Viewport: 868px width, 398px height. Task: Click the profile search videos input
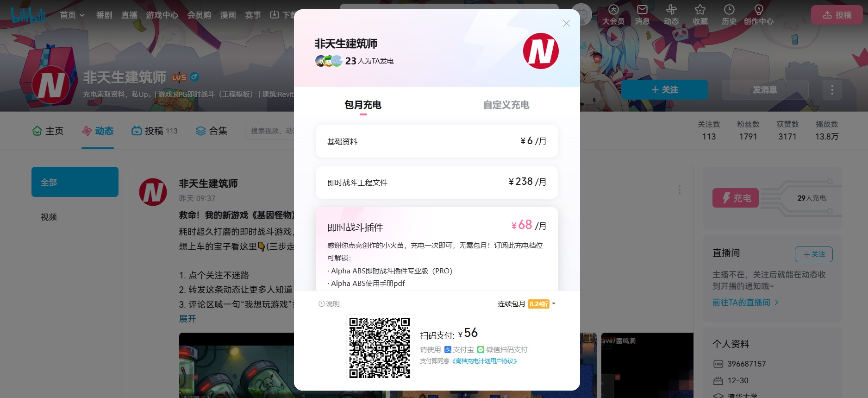point(270,131)
